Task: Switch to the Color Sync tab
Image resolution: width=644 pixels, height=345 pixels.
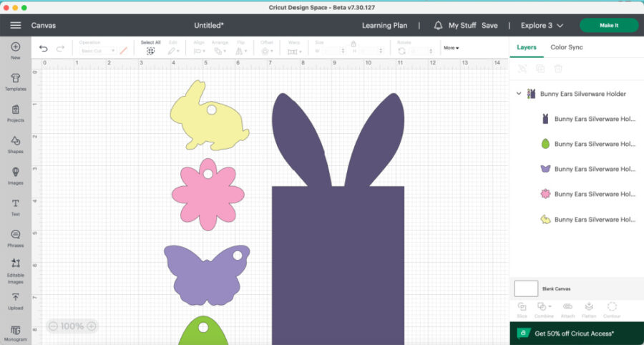Action: [x=566, y=47]
